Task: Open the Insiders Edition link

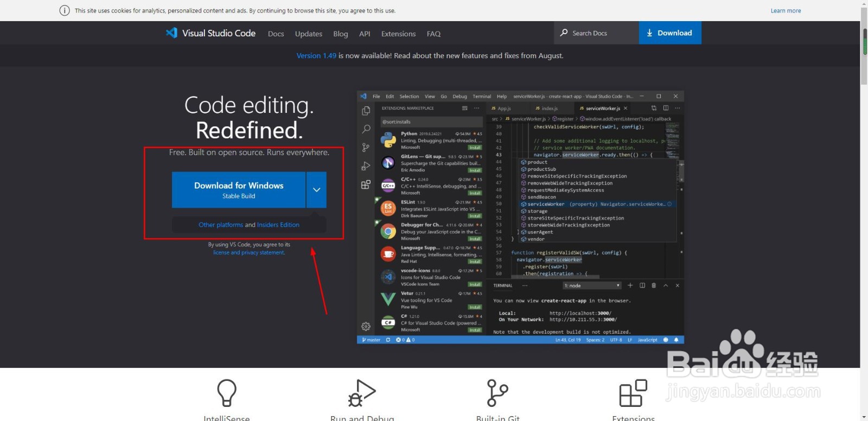Action: click(x=278, y=225)
